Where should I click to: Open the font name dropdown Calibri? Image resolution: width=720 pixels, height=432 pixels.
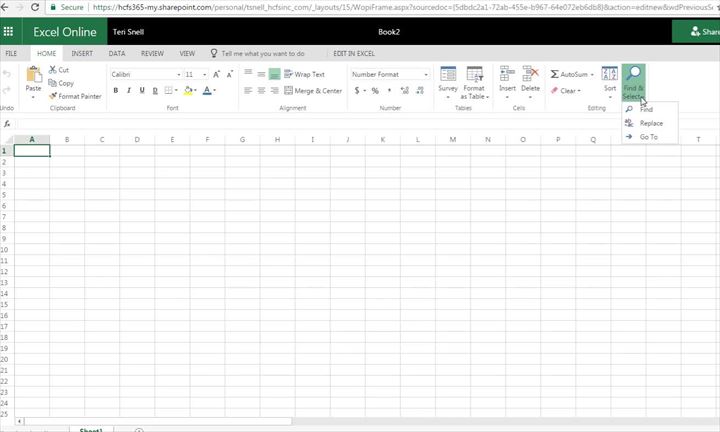pyautogui.click(x=141, y=74)
